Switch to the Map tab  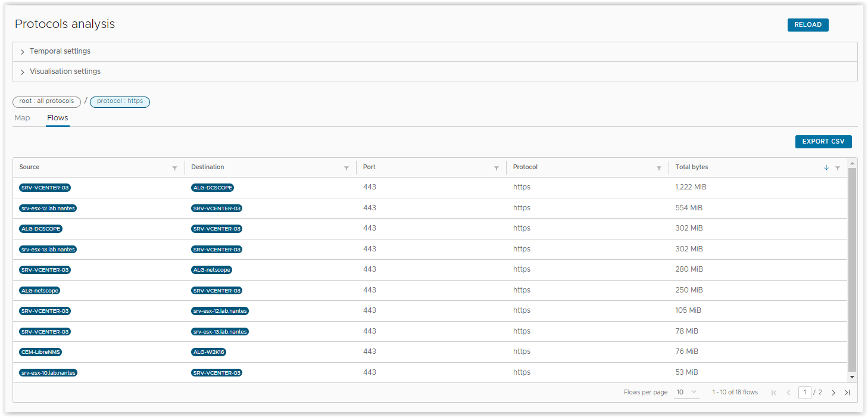(x=22, y=118)
